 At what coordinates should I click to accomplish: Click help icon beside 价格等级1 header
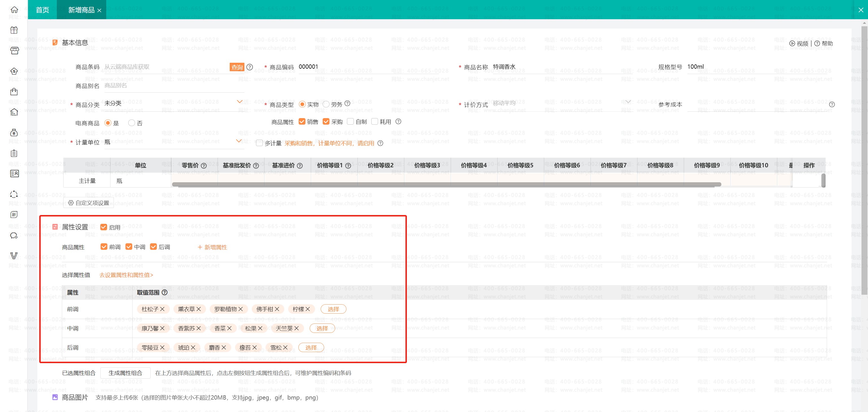[x=348, y=166]
